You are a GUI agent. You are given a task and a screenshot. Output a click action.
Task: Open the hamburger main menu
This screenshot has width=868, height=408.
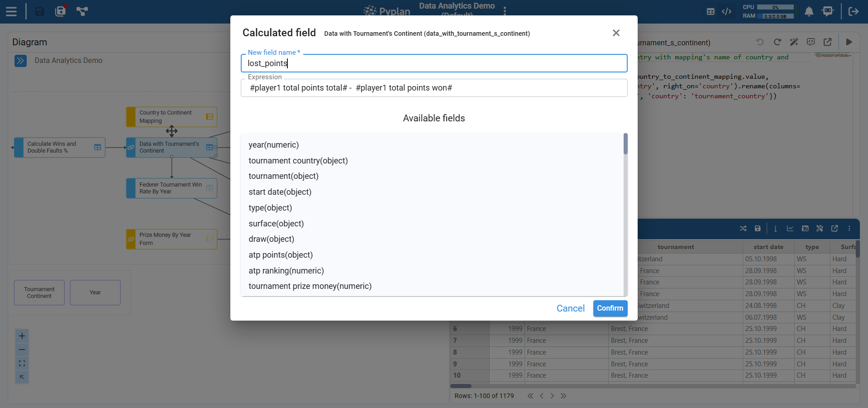pos(11,11)
